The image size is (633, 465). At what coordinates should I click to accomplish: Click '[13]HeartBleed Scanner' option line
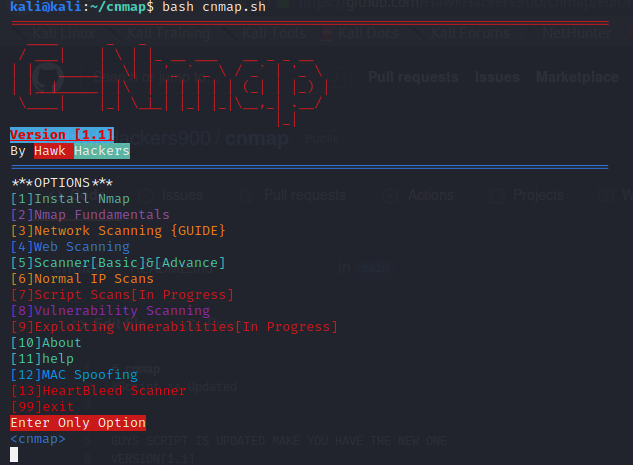99,391
